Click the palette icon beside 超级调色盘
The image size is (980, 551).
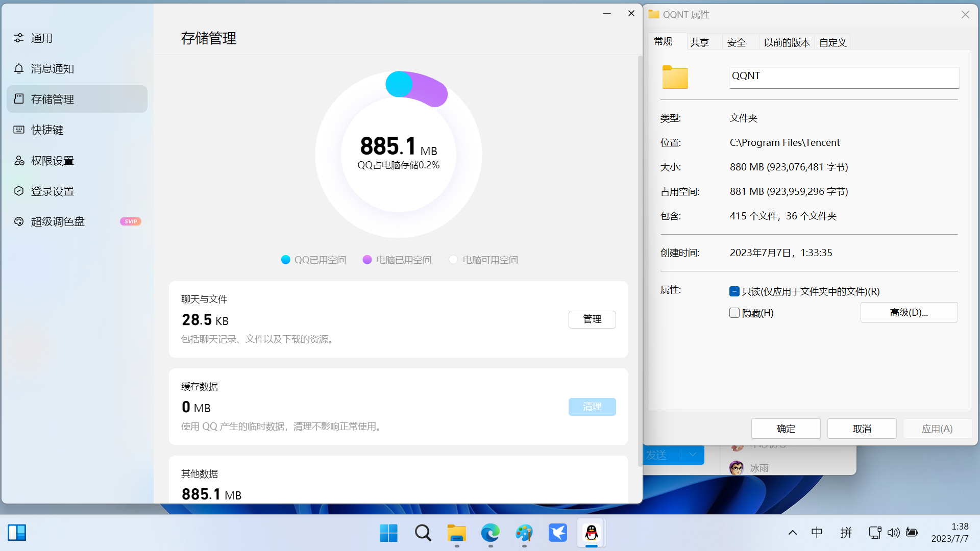19,221
